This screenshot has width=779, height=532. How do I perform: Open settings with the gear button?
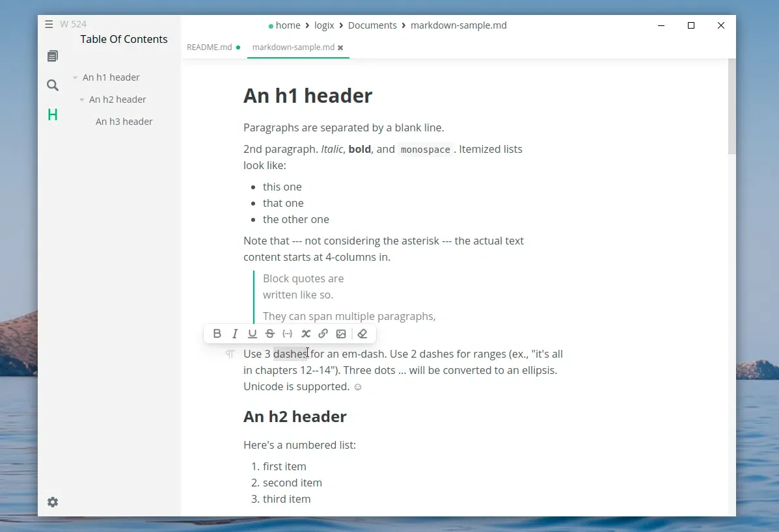click(x=52, y=501)
